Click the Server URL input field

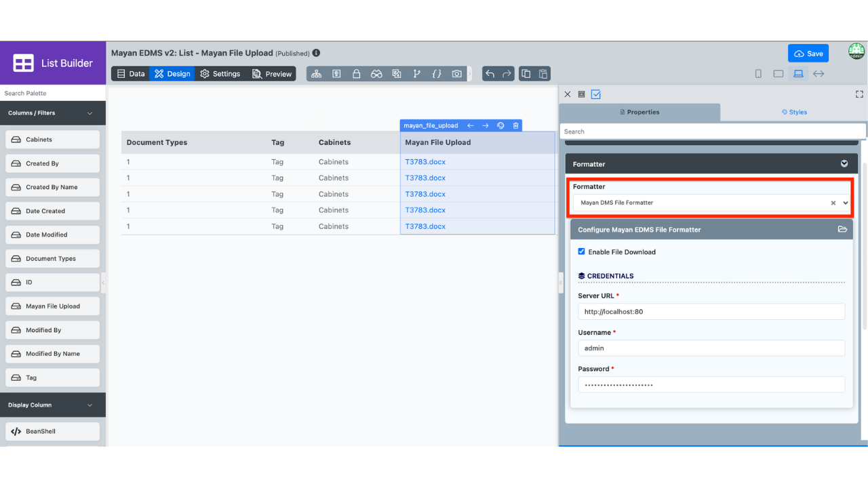click(x=711, y=312)
